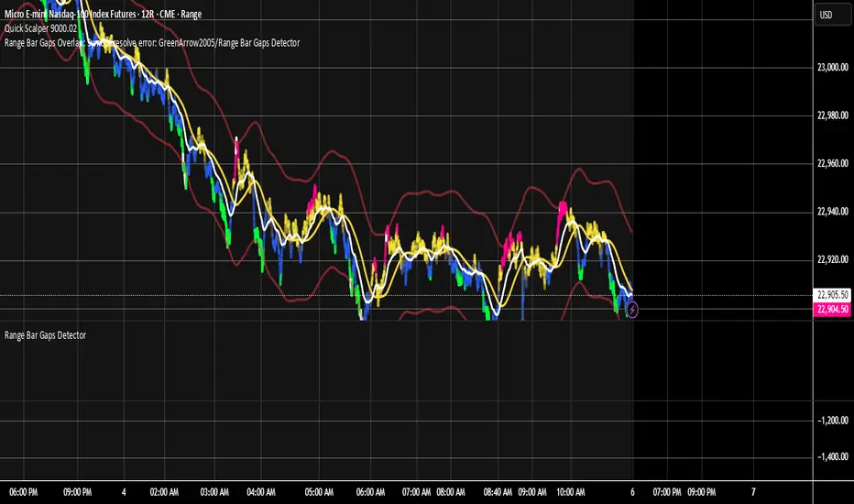Click the 09:00 AM time axis label
The image size is (854, 504).
pyautogui.click(x=532, y=492)
